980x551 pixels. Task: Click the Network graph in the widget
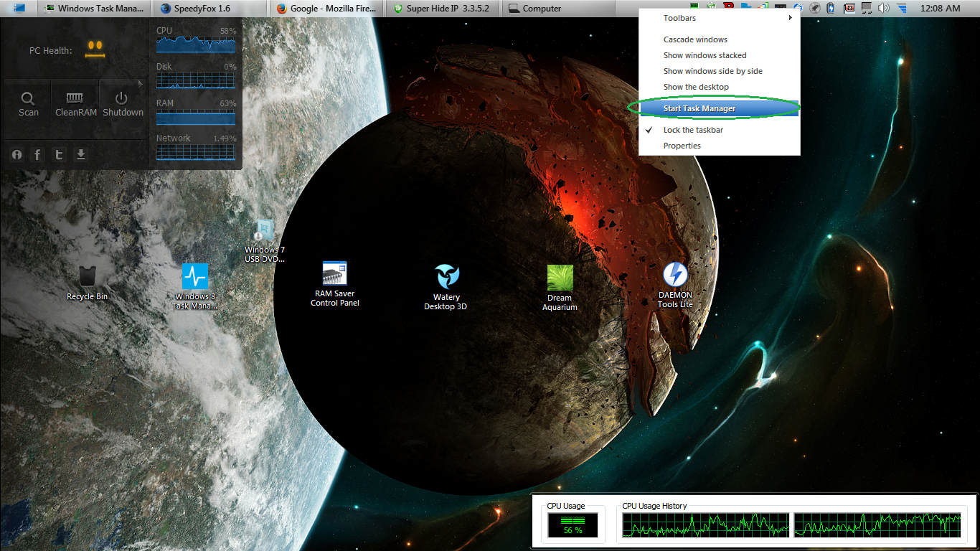(x=196, y=151)
